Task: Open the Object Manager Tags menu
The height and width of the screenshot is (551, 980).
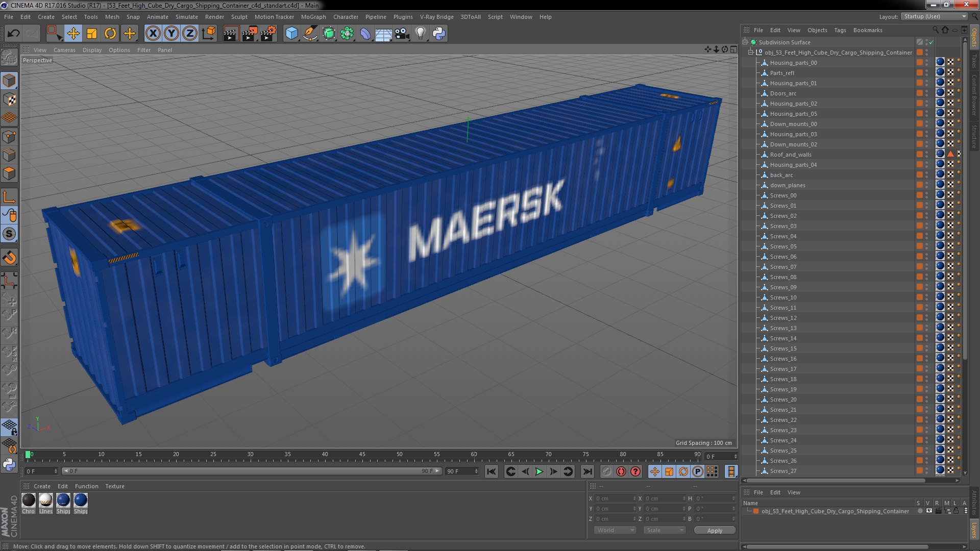Action: pos(840,30)
